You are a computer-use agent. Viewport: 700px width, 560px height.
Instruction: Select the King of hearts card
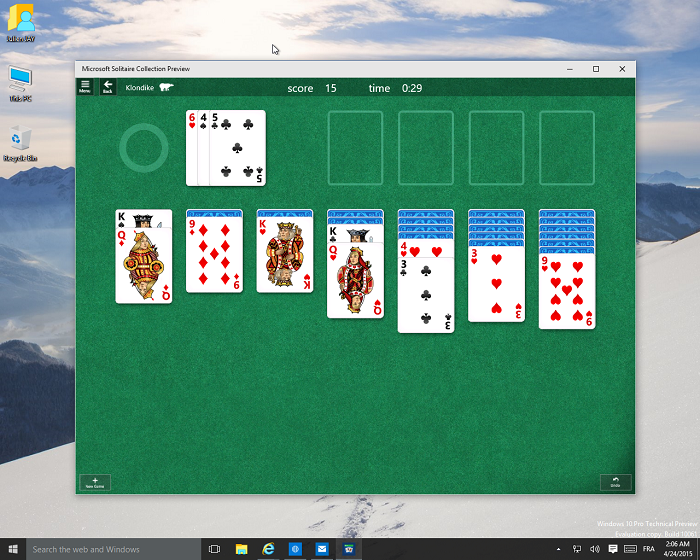285,255
